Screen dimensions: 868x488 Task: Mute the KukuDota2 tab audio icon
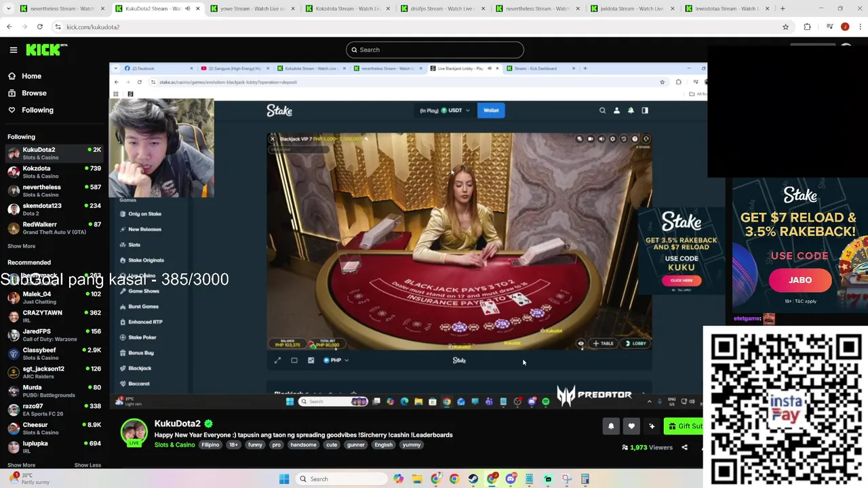click(187, 9)
